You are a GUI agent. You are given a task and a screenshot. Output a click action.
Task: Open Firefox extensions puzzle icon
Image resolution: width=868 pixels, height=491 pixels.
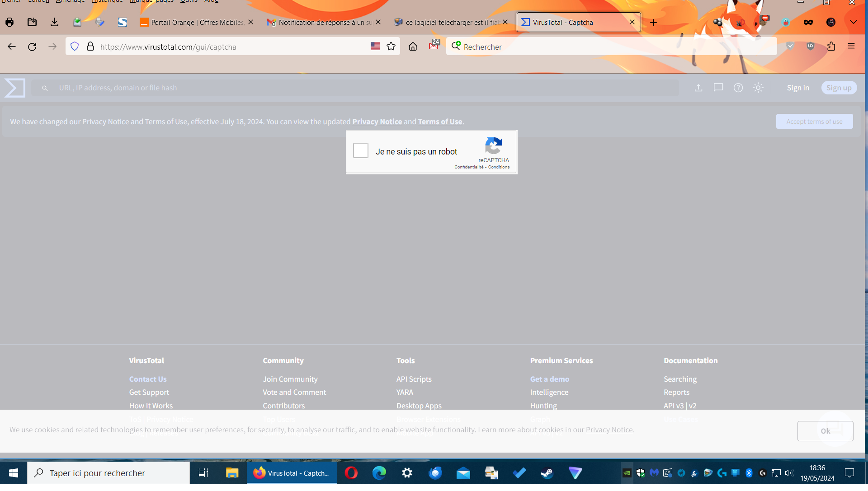click(x=831, y=47)
